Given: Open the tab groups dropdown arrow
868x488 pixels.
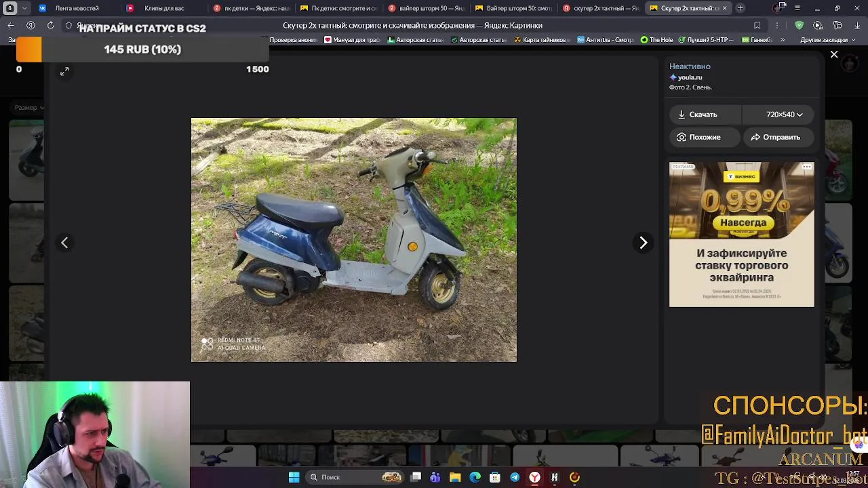Looking at the screenshot, I should tap(25, 8).
